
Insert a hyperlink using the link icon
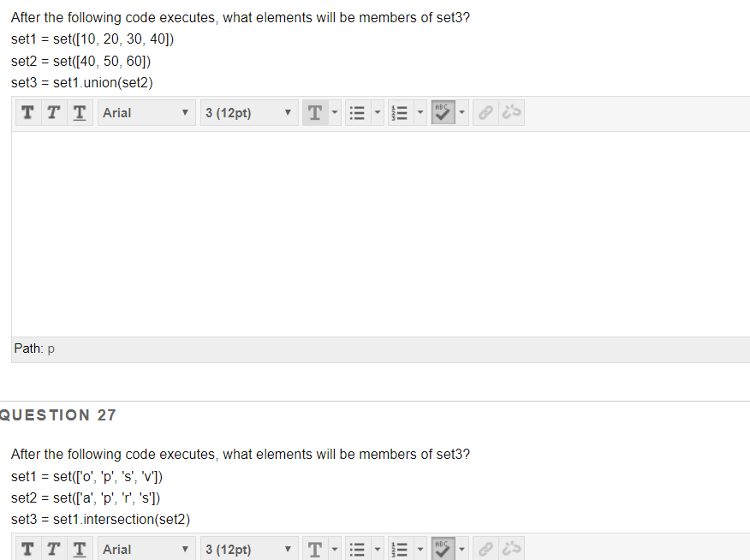coord(485,112)
